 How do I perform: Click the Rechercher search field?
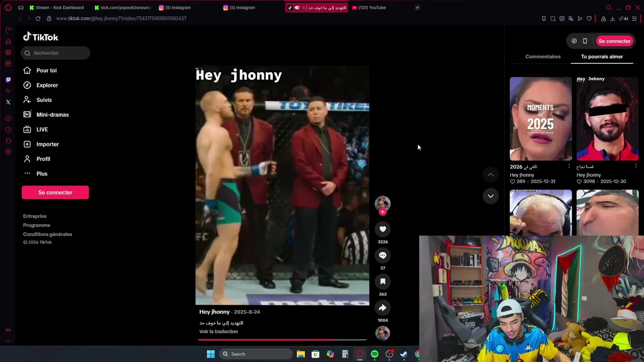pyautogui.click(x=55, y=53)
